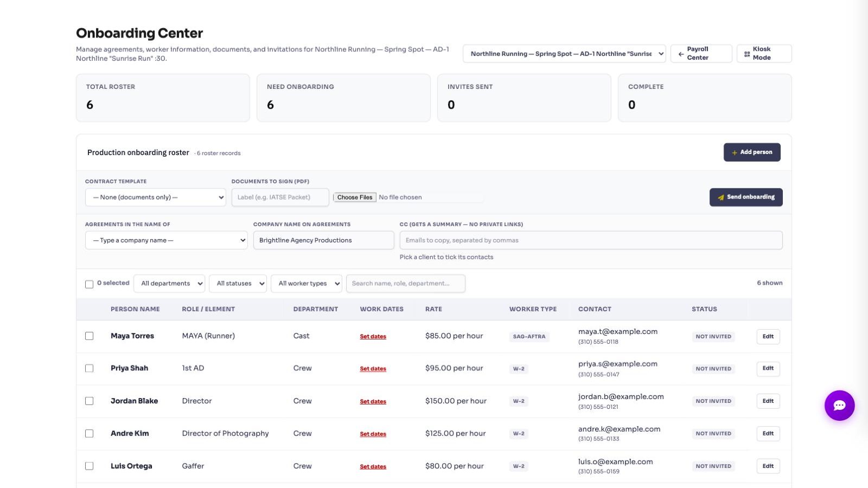This screenshot has height=488, width=868.
Task: Edit Jordan Blake's record
Action: point(768,401)
